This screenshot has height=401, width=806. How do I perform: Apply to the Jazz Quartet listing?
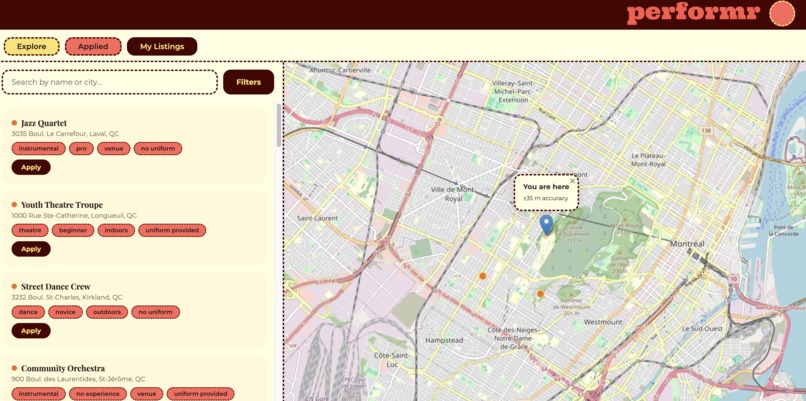click(31, 167)
